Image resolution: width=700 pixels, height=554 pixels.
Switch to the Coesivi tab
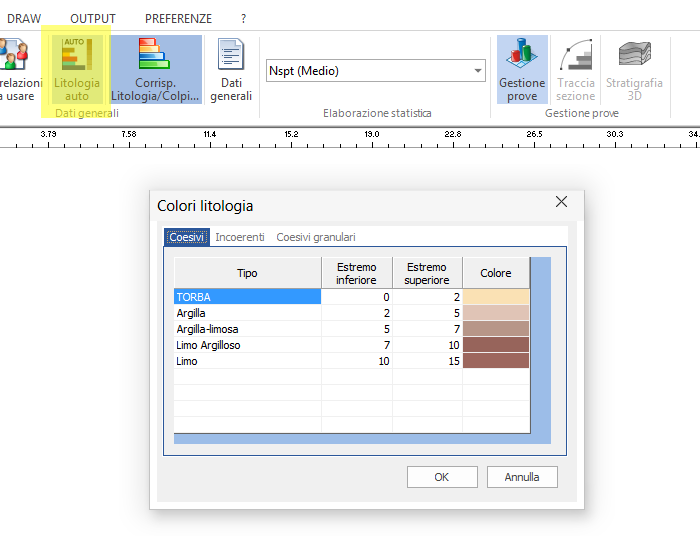[x=187, y=237]
